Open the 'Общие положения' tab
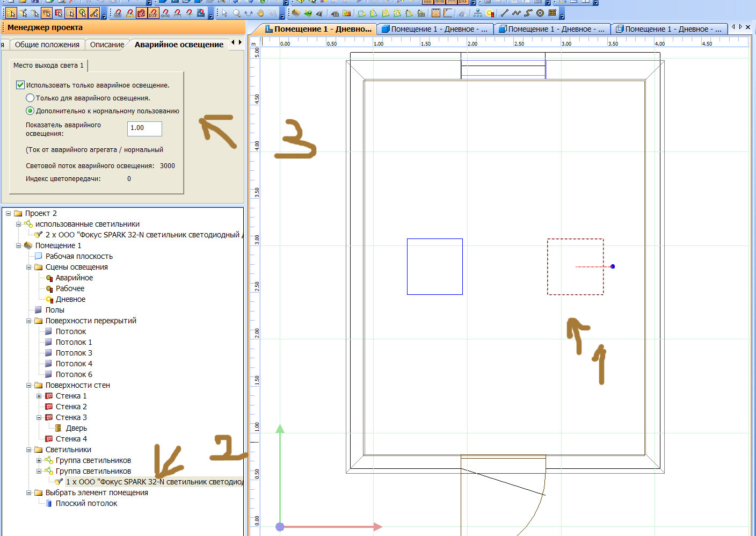The width and height of the screenshot is (756, 536). coord(47,45)
